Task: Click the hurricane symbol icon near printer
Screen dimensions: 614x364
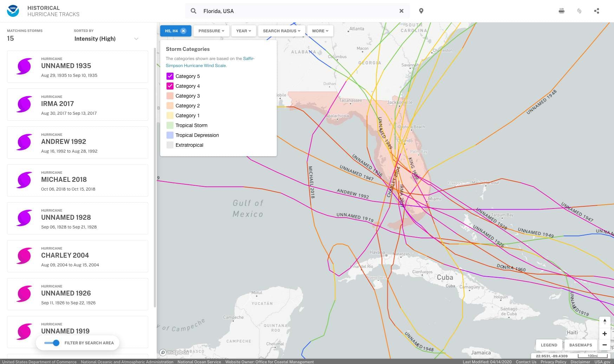Action: (579, 11)
